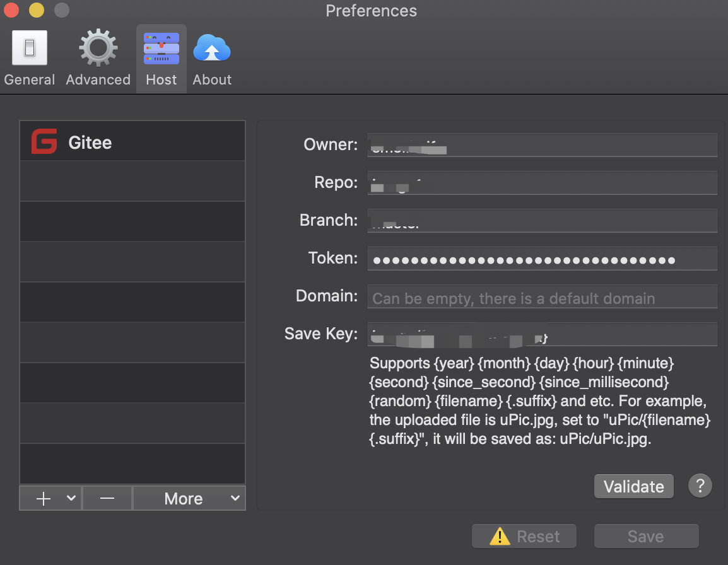Expand the add host dropdown chevron
Image resolution: width=728 pixels, height=565 pixels.
(71, 498)
